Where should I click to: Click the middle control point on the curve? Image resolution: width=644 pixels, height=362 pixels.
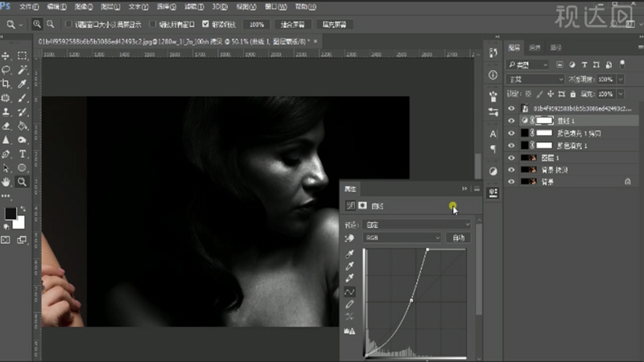pyautogui.click(x=411, y=300)
